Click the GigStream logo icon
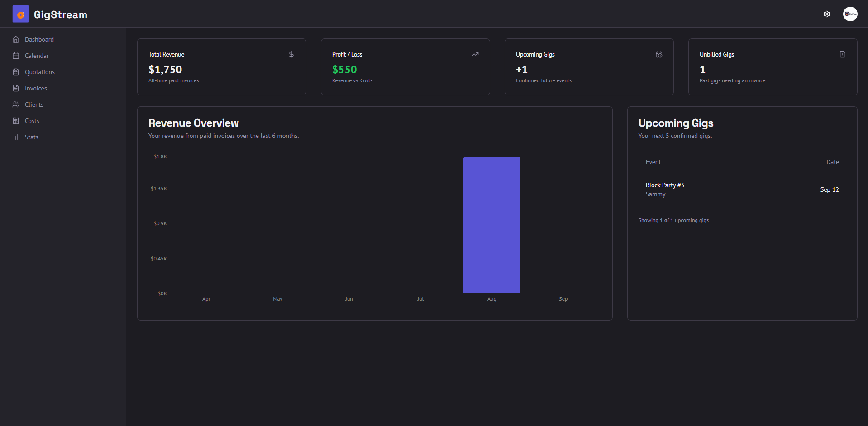This screenshot has height=426, width=868. (20, 14)
